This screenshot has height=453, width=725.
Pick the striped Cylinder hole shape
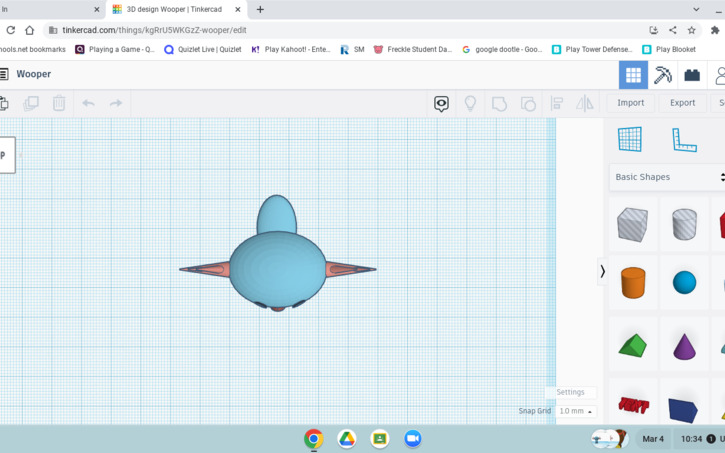(x=684, y=224)
